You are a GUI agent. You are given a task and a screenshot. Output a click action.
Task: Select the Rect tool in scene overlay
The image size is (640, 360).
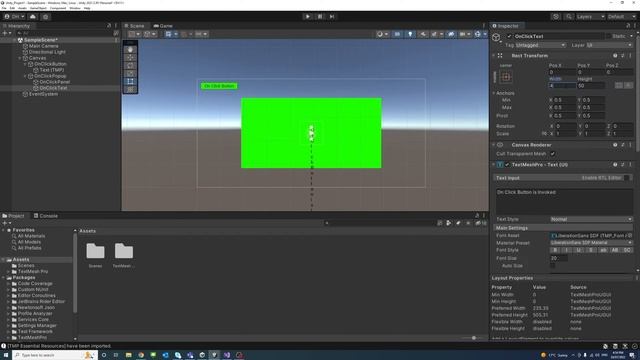point(130,81)
